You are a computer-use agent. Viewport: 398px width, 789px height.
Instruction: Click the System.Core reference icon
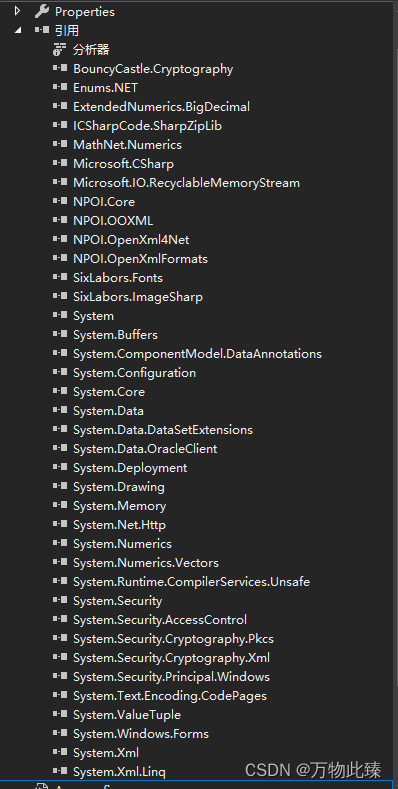click(x=60, y=391)
